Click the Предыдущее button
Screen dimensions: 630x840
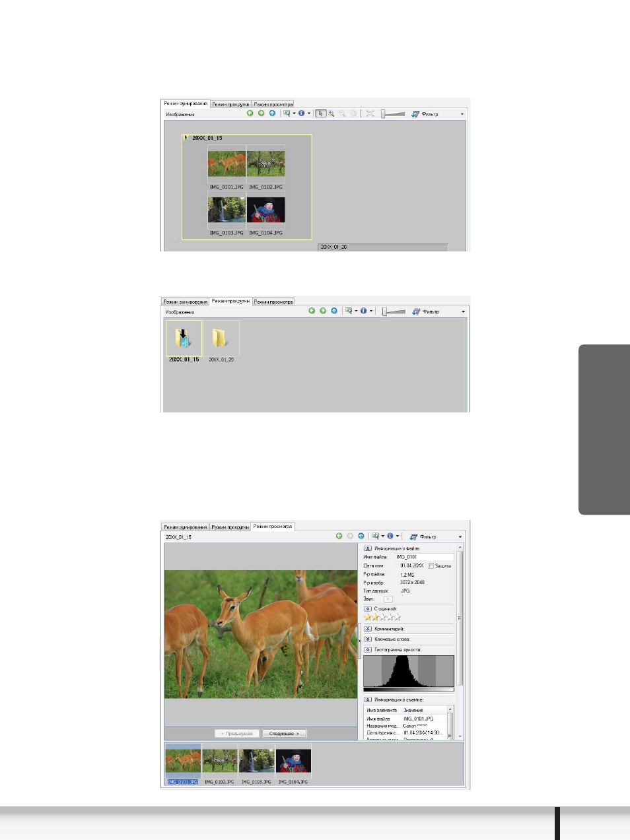coord(236,733)
